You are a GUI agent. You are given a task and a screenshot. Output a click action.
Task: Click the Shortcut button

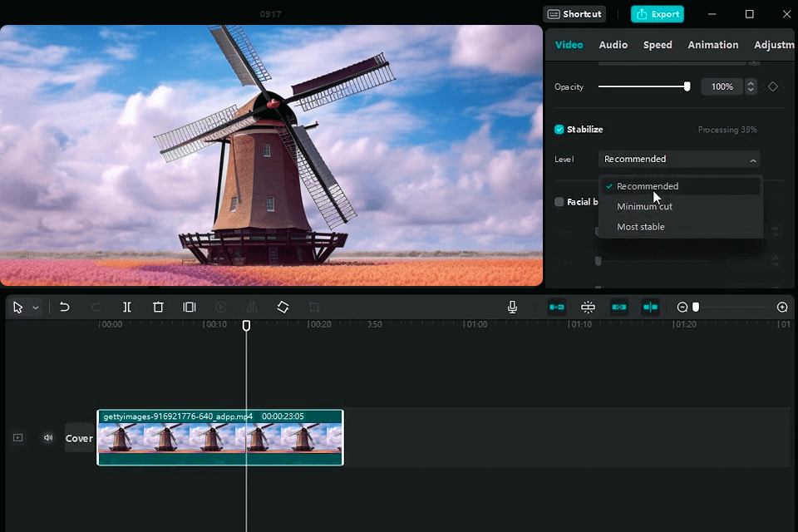point(574,14)
